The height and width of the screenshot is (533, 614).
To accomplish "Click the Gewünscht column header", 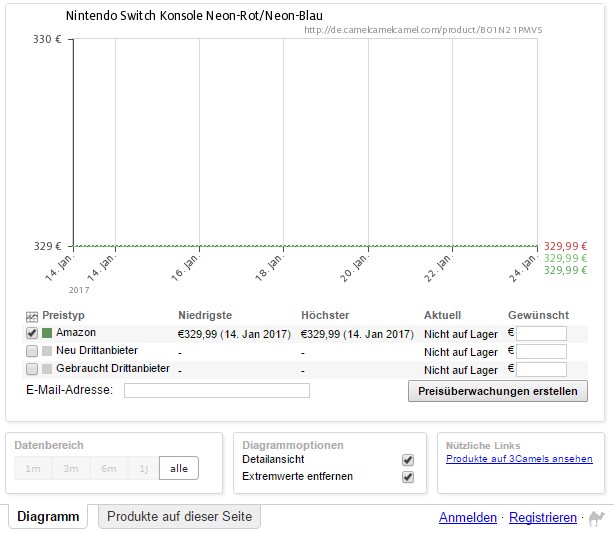I will coord(538,315).
